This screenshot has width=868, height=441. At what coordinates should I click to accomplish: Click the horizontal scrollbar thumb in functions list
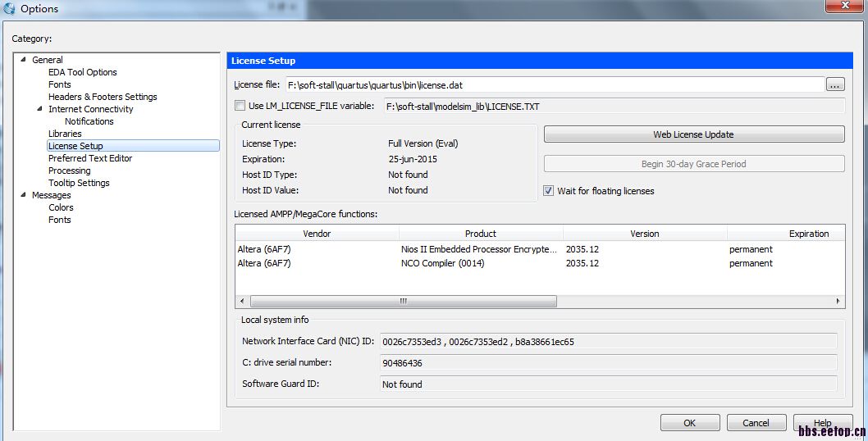(x=404, y=301)
